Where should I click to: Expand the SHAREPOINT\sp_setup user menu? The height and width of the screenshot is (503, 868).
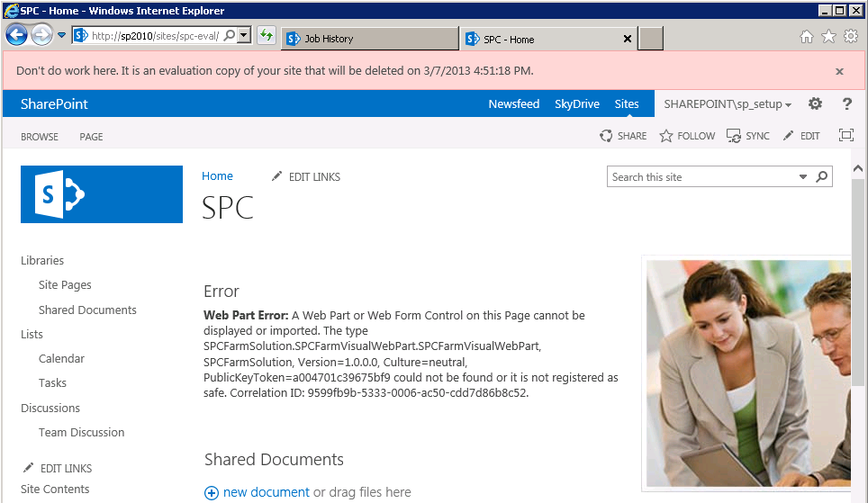pos(728,104)
